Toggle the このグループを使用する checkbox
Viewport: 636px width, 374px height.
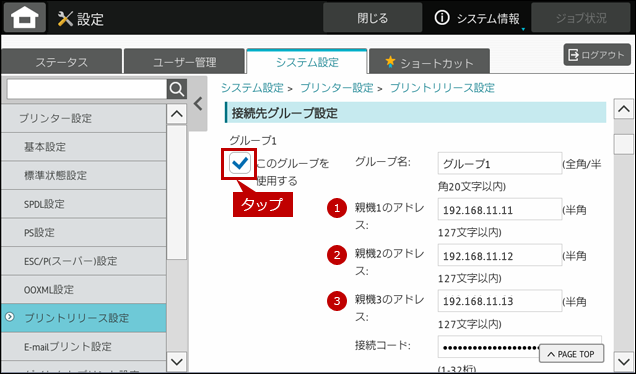[x=239, y=164]
